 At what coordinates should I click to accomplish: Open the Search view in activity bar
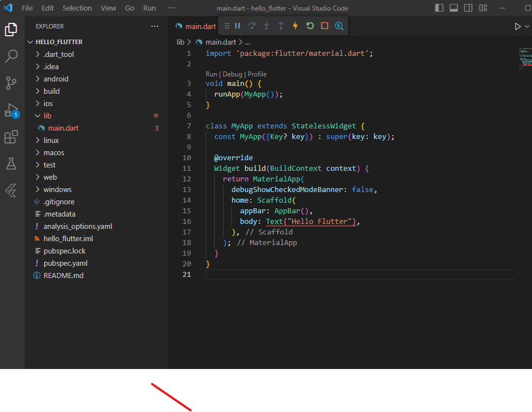coord(11,56)
